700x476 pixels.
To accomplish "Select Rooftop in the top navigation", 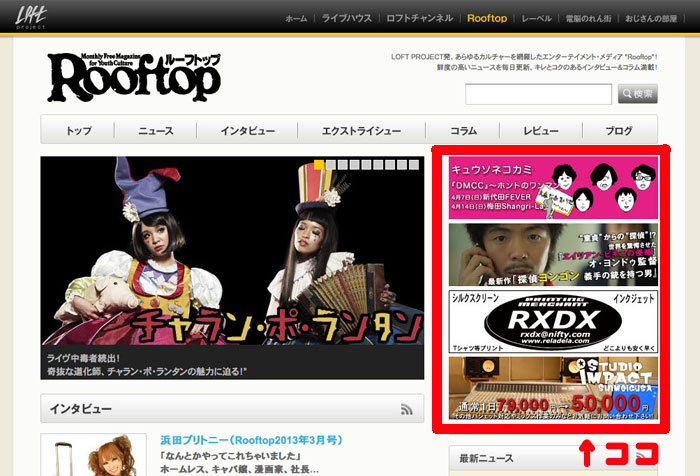I will click(x=487, y=18).
